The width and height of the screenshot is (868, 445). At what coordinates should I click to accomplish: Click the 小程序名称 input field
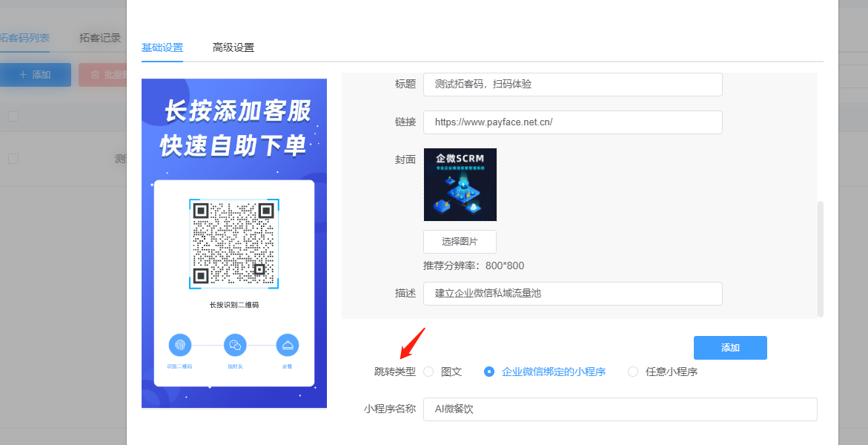(620, 409)
